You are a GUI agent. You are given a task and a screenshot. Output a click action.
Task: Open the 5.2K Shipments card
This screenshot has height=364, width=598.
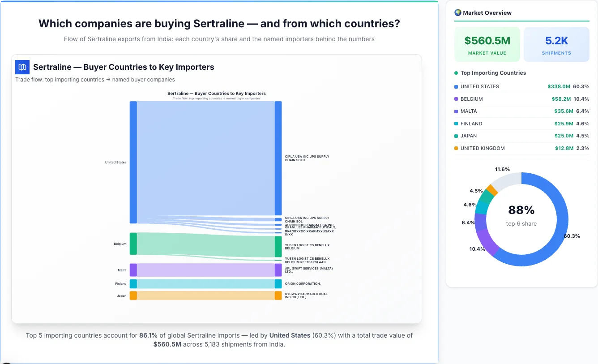pyautogui.click(x=556, y=43)
